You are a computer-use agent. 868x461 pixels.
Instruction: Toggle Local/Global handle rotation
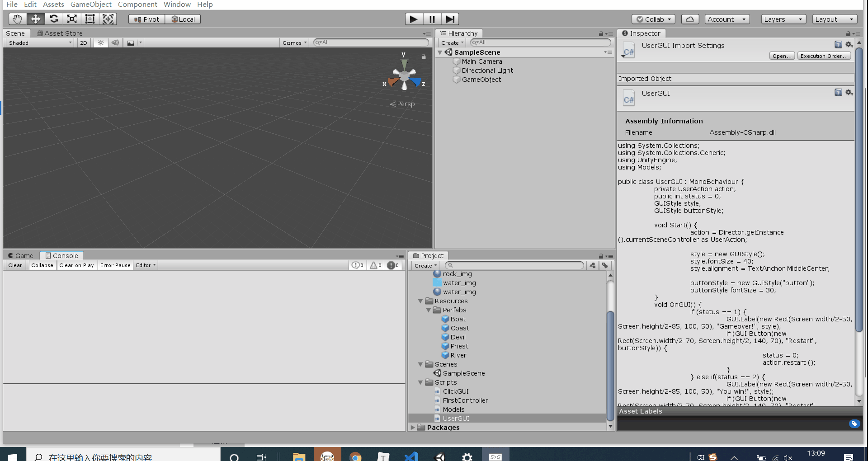183,19
